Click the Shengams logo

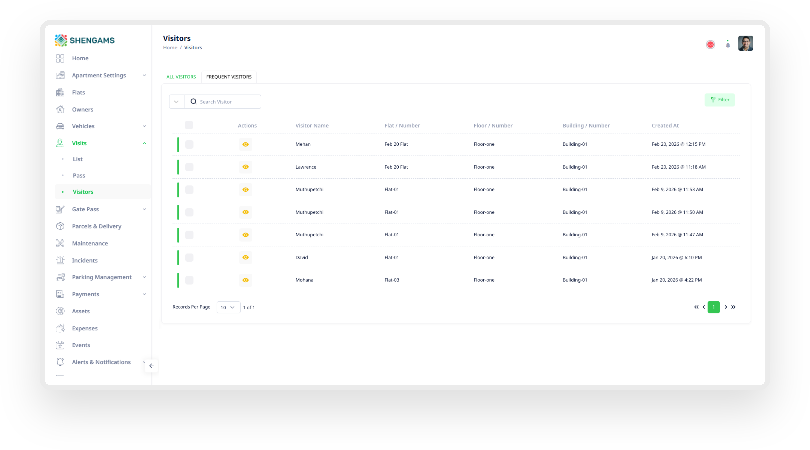pyautogui.click(x=85, y=40)
